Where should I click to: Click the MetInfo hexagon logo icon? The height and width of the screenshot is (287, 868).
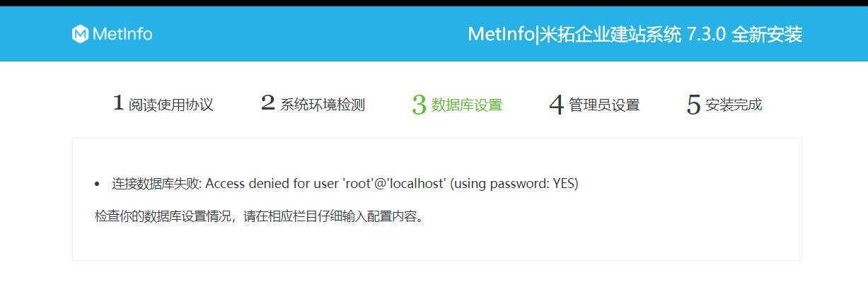[x=80, y=34]
